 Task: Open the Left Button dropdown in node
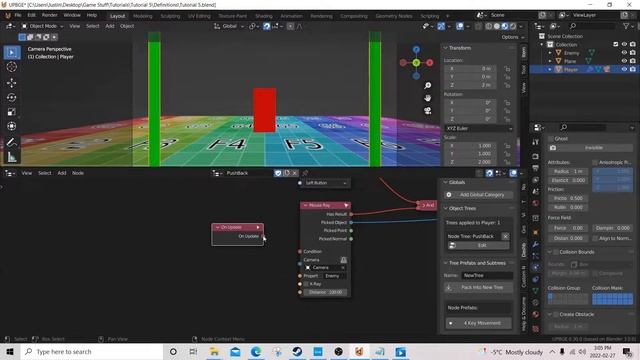pyautogui.click(x=325, y=183)
